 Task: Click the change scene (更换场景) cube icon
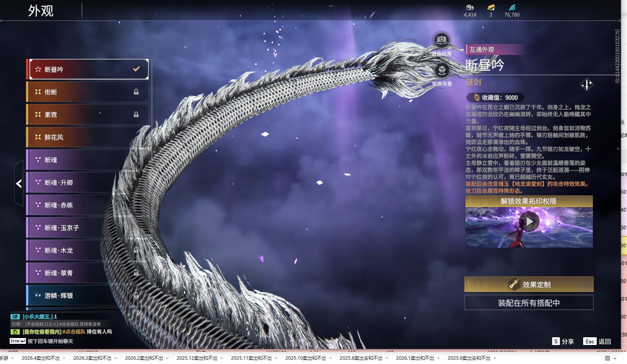[442, 70]
